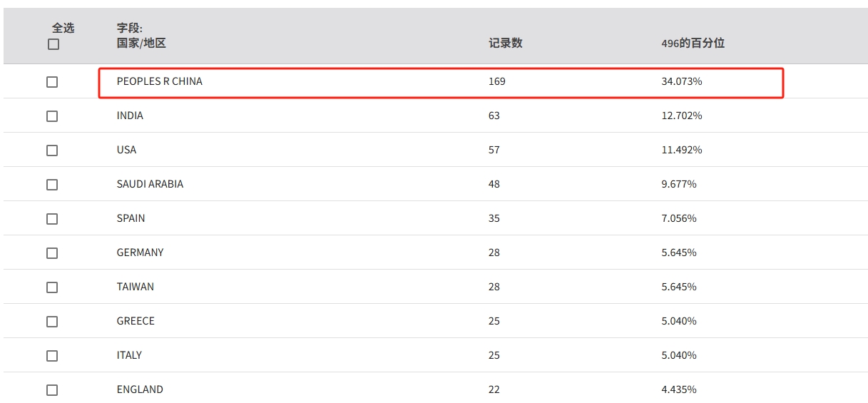Screen dimensions: 868x403
Task: Check the GREECE row checkbox
Action: pyautogui.click(x=52, y=322)
